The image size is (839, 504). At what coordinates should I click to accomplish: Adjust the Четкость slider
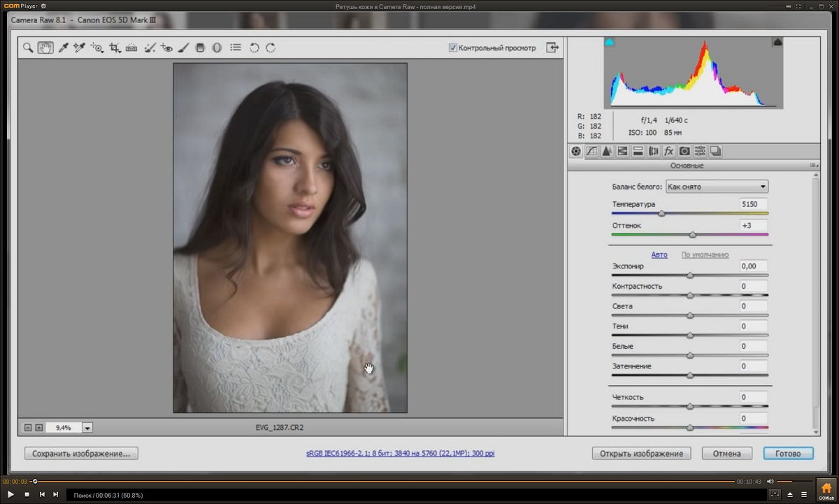(x=690, y=406)
